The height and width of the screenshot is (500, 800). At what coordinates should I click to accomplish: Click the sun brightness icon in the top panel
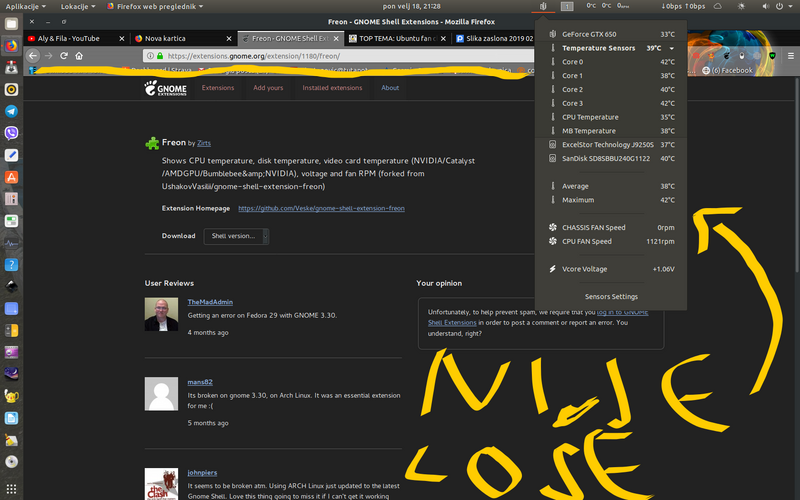point(741,6)
